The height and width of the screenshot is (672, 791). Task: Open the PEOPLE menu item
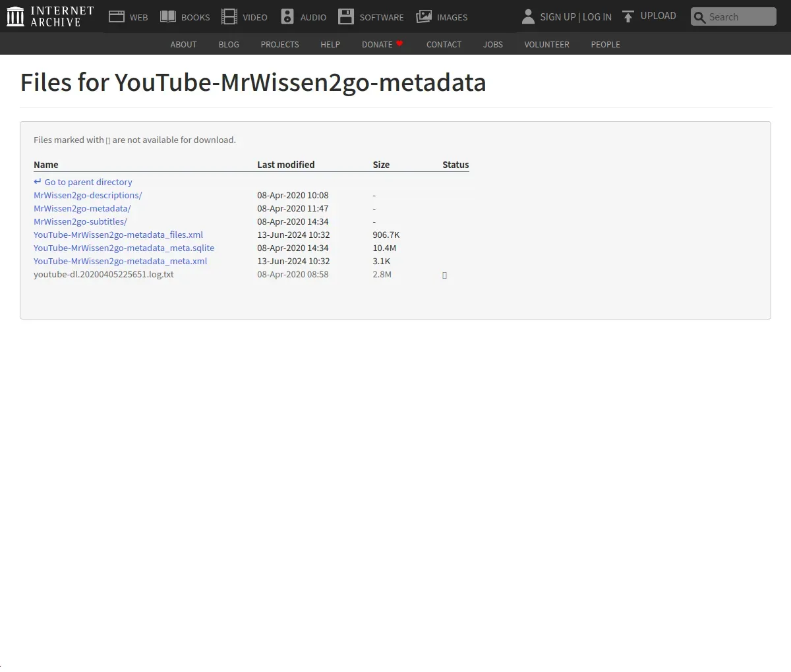(605, 44)
